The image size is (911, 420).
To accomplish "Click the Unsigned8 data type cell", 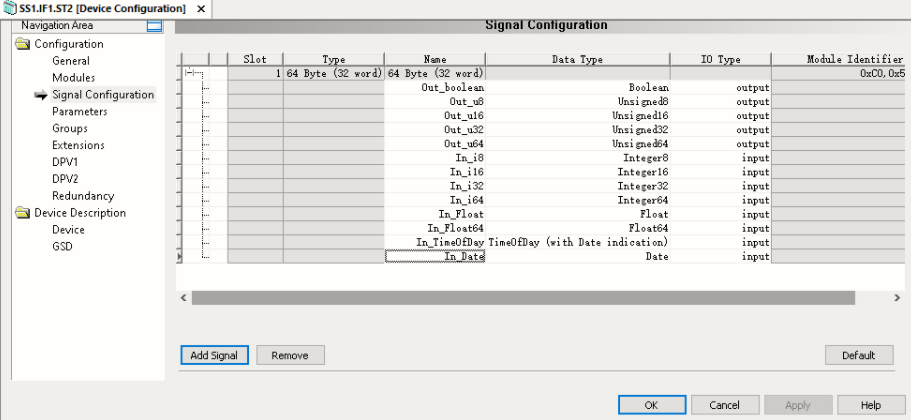I will [578, 102].
